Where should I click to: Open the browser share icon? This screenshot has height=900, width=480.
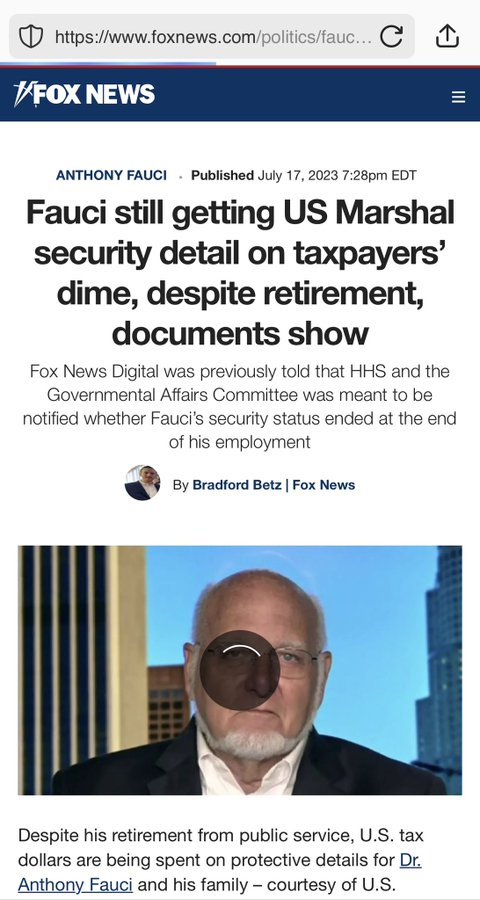[447, 36]
